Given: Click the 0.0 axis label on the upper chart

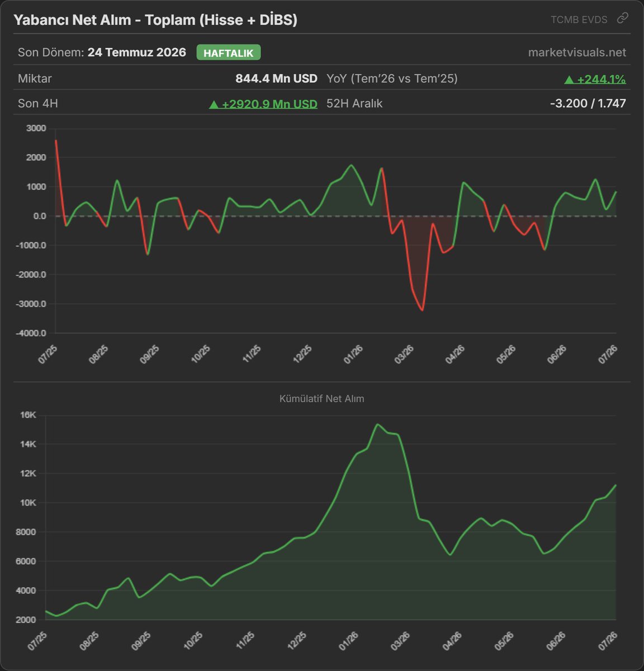Looking at the screenshot, I should point(40,216).
